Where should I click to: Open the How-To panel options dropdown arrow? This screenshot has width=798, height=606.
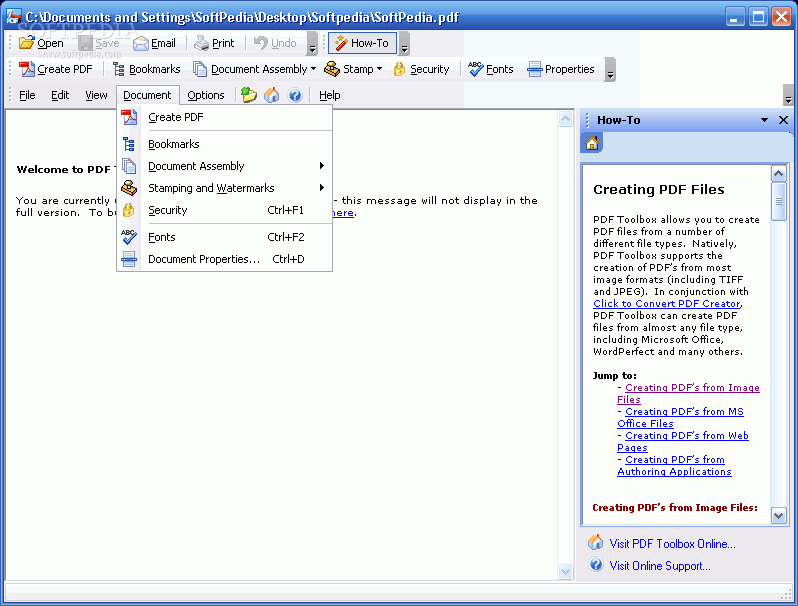(764, 120)
